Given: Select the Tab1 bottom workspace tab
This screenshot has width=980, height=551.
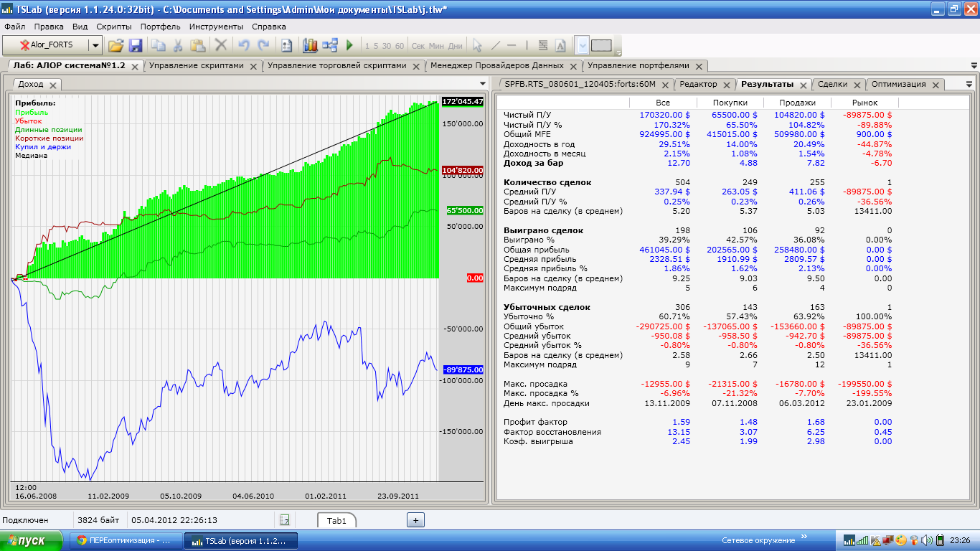Looking at the screenshot, I should point(336,521).
